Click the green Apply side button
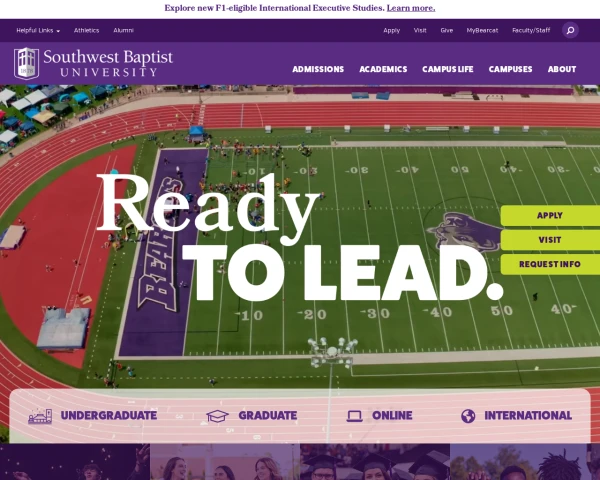Screen dimensions: 600x480 pos(550,216)
